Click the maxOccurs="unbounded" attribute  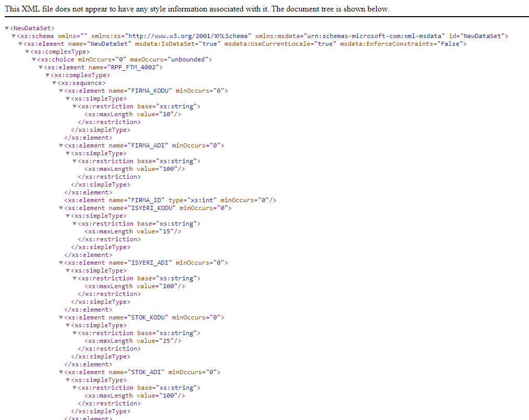[x=169, y=59]
